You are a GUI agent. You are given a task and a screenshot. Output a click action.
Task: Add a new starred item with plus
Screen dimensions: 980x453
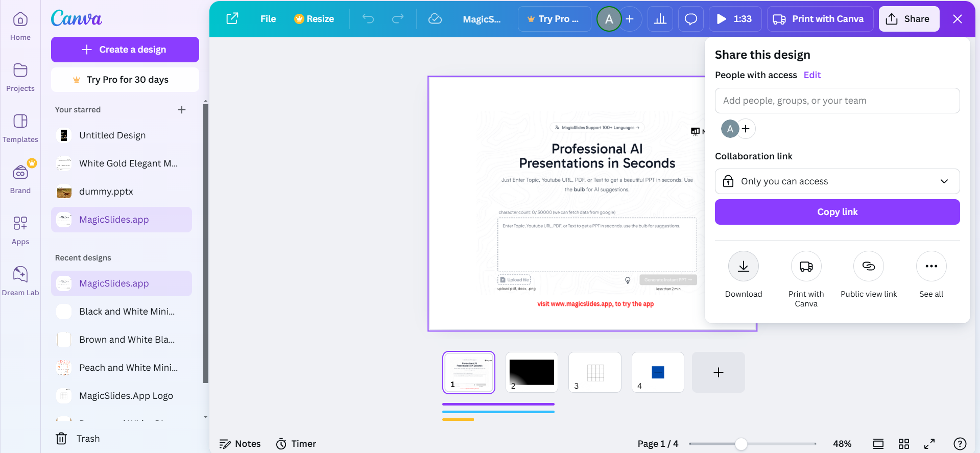tap(182, 110)
